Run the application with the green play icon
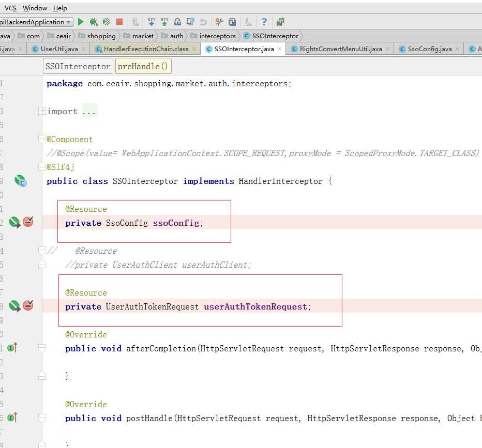 click(81, 22)
